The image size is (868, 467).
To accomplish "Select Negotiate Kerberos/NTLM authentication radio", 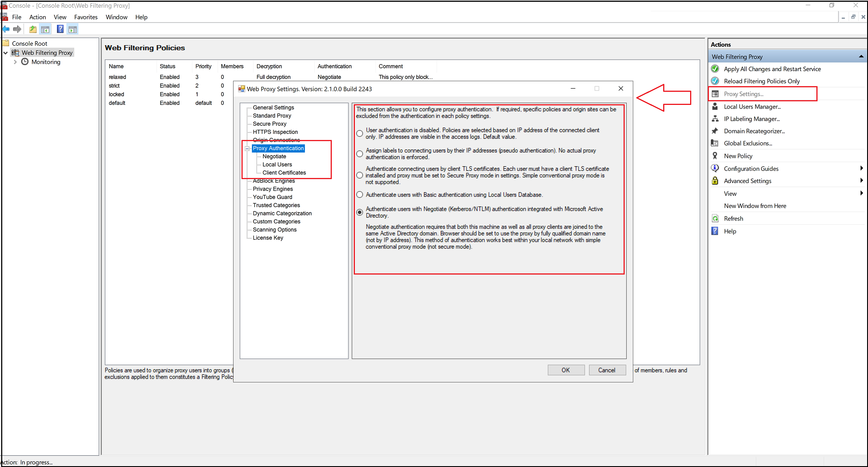I will [x=360, y=212].
